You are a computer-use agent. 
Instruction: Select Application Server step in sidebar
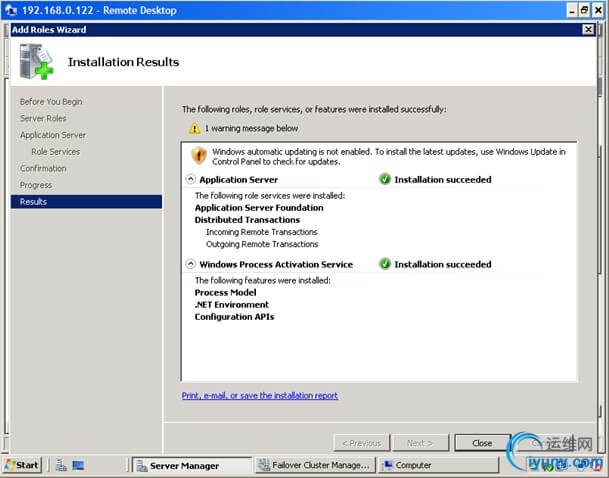pos(53,135)
